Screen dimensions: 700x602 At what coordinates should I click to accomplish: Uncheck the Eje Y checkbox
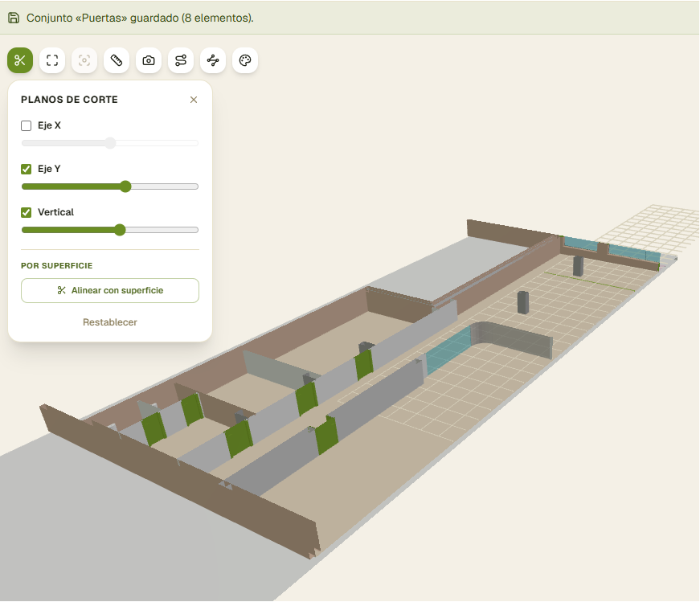pyautogui.click(x=27, y=169)
